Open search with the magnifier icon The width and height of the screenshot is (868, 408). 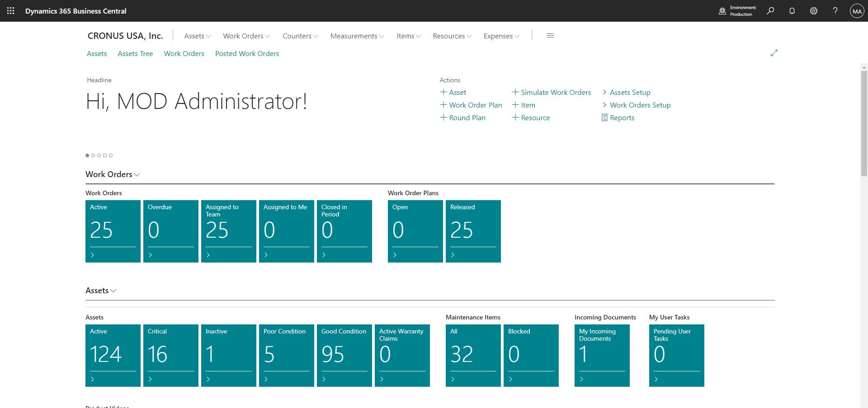click(x=770, y=10)
